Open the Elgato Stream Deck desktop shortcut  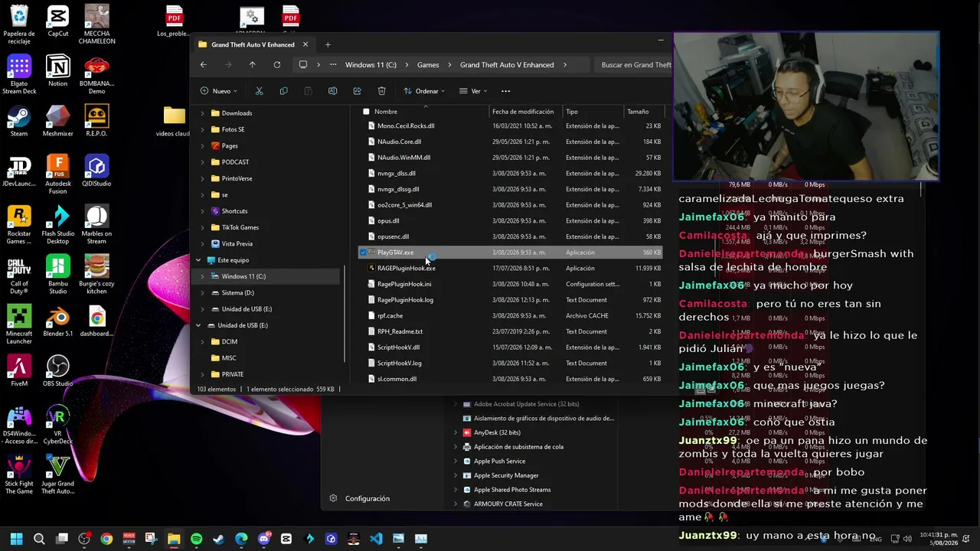[19, 75]
